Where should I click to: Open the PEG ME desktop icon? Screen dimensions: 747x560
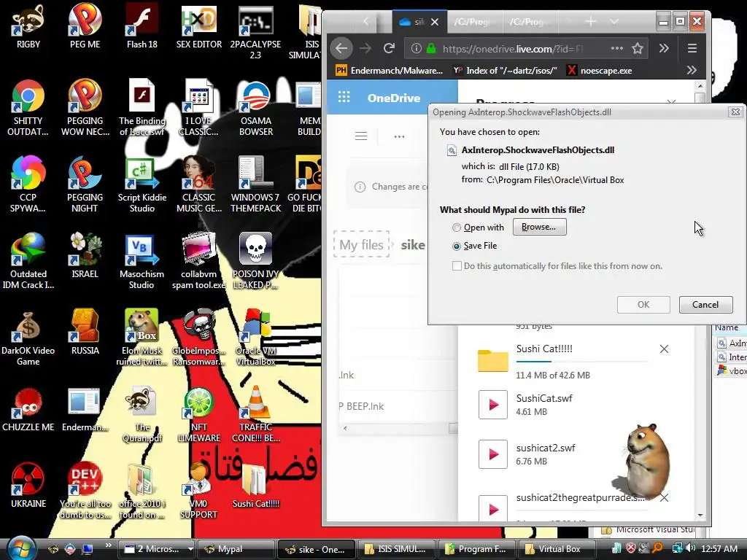pyautogui.click(x=85, y=26)
